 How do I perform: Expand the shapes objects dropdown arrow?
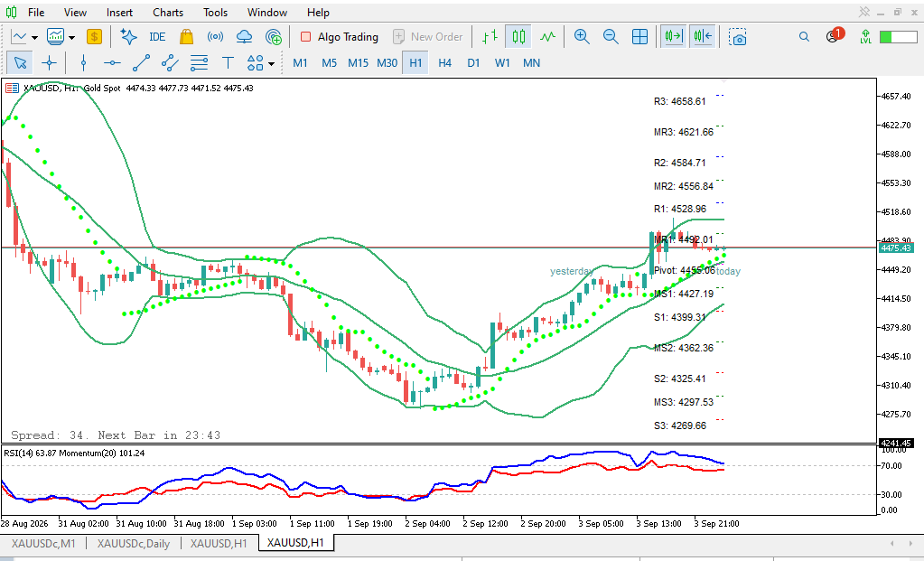(x=271, y=63)
